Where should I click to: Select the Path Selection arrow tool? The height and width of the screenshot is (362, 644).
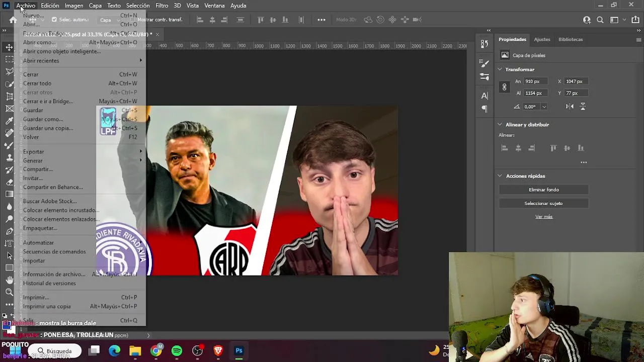pos(10,255)
